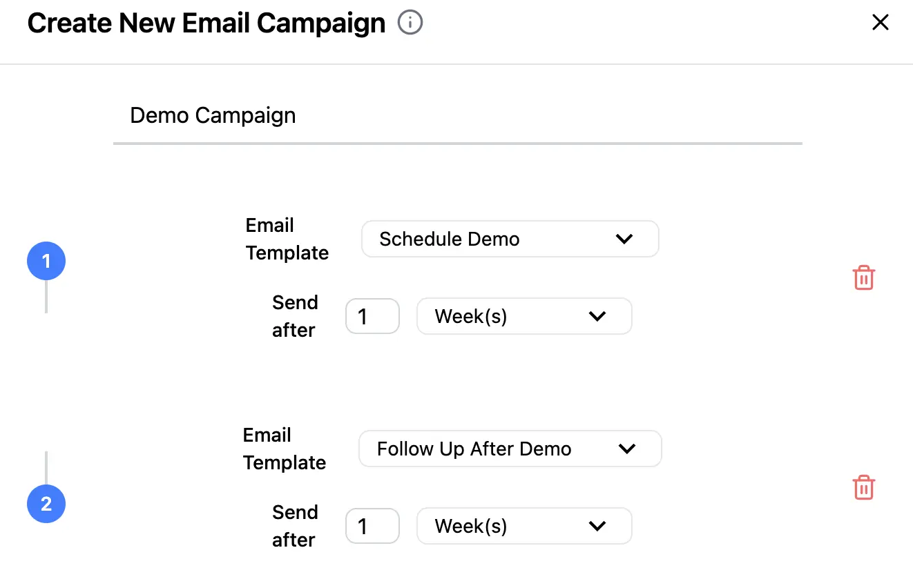Screen dimensions: 913x588
Task: Click the Create New Email Campaign heading
Action: [206, 23]
